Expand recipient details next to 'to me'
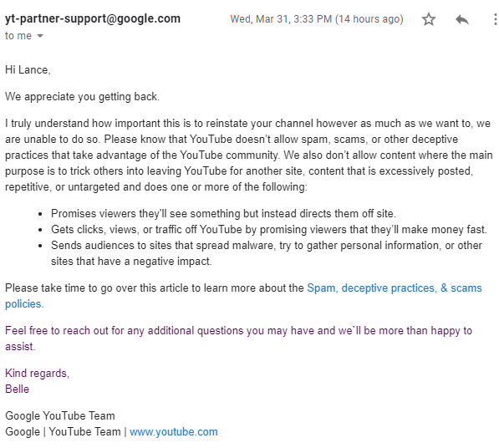Image resolution: width=499 pixels, height=448 pixels. click(x=40, y=36)
